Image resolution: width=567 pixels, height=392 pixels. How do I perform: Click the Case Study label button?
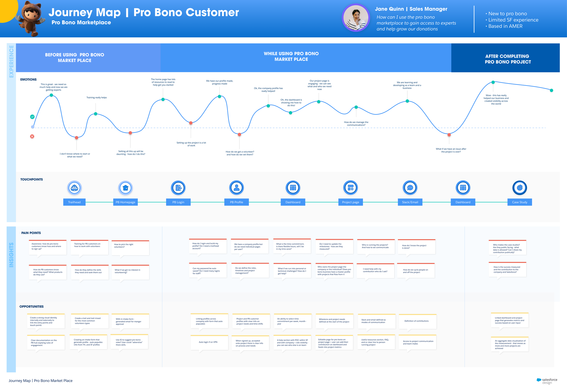pos(520,202)
